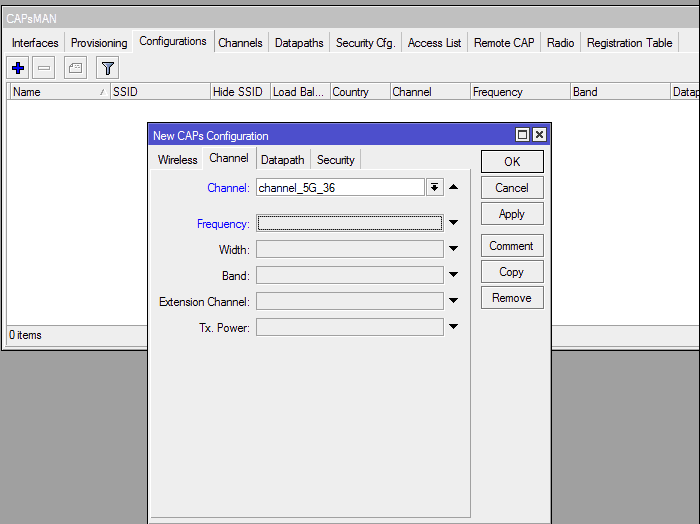Sort the list by SSID column header

(159, 92)
